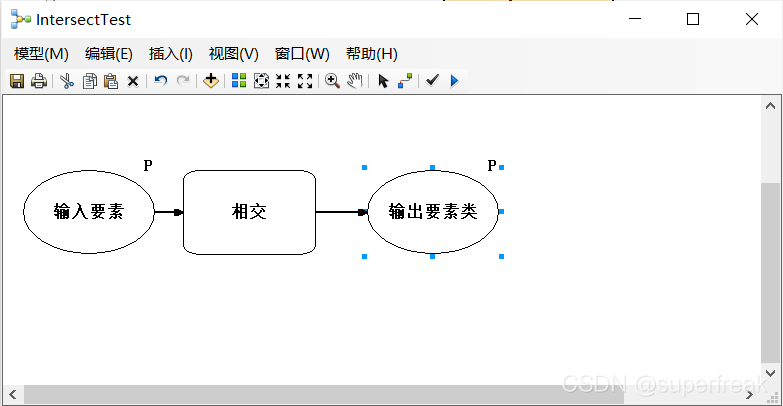783x406 pixels.
Task: Select the magnifier Zoom In tool
Action: pos(332,81)
